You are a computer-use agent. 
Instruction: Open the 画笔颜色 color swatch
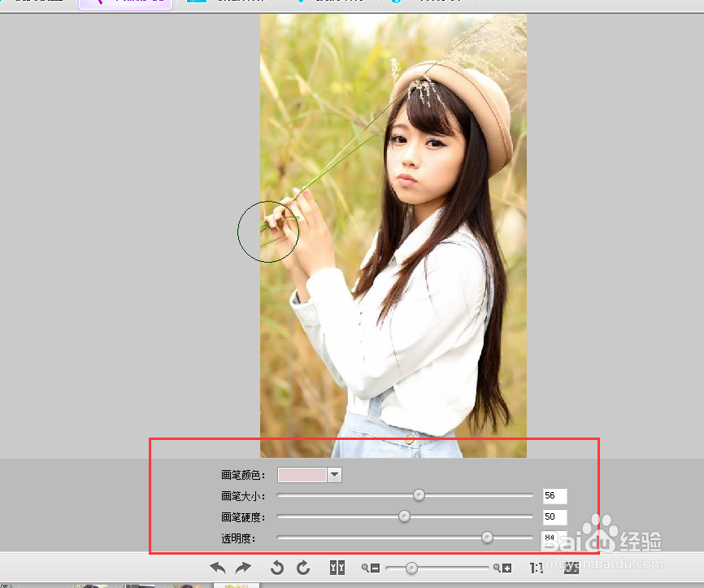[302, 475]
